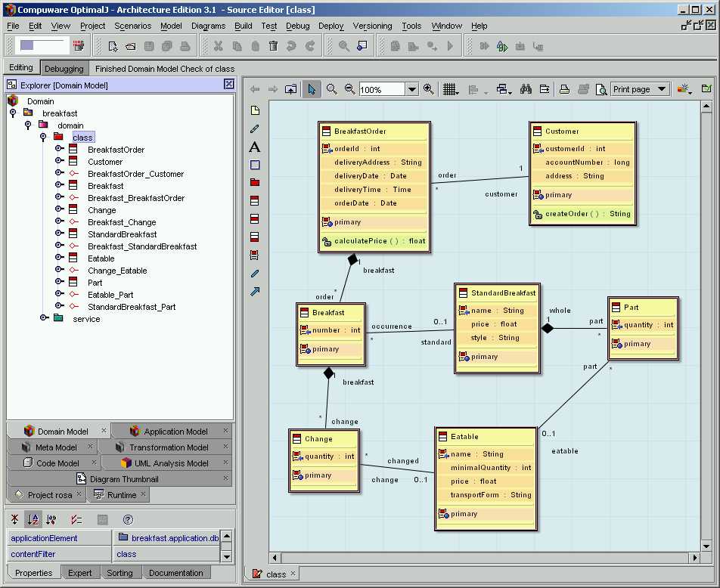Screen dimensions: 720x588
Task: Close the Explorer Domain Model panel
Action: click(x=228, y=84)
